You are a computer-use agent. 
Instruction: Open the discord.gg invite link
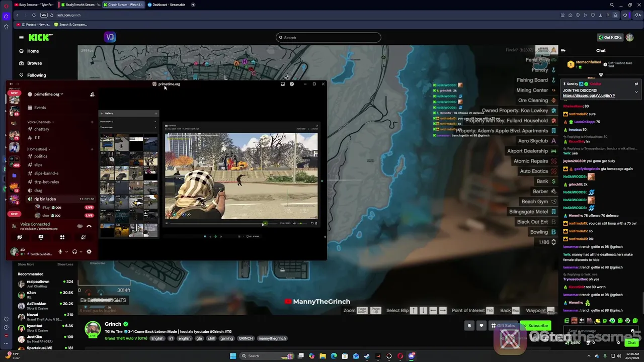tap(589, 96)
